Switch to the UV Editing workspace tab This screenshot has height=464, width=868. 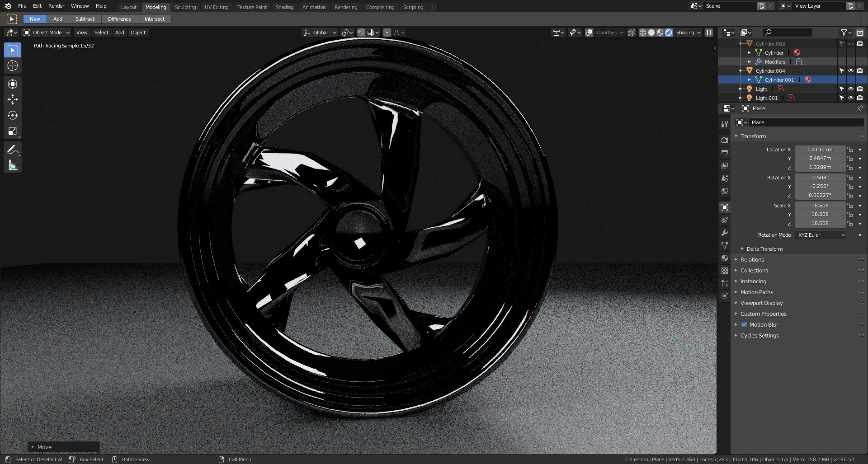click(217, 7)
